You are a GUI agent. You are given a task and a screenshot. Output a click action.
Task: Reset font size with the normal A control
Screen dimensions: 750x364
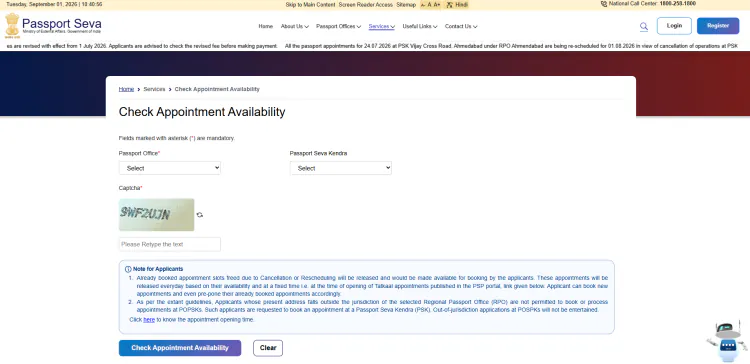coord(430,5)
